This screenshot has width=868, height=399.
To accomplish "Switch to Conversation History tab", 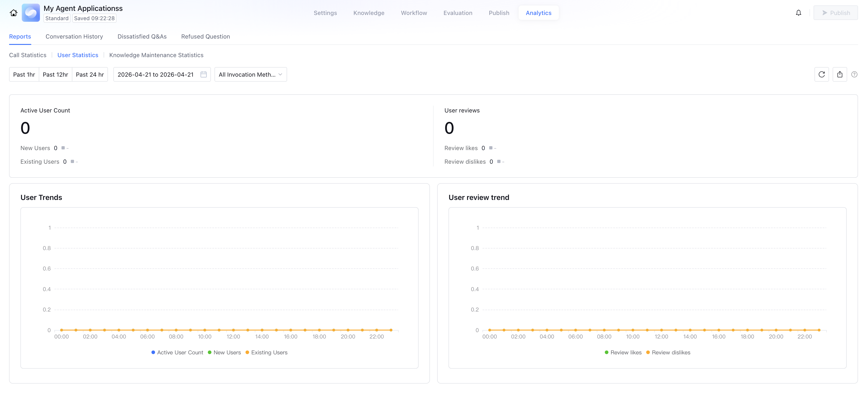I will (74, 36).
